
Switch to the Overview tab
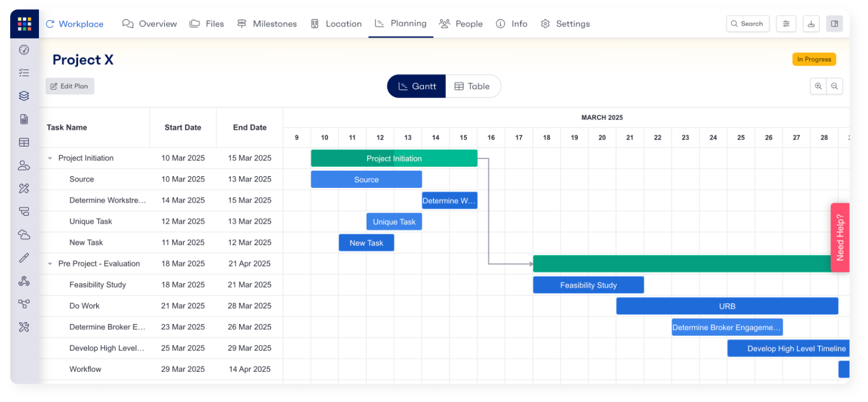[150, 24]
